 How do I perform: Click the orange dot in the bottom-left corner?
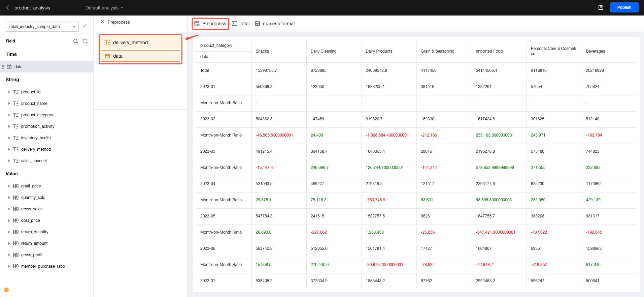click(x=6, y=290)
